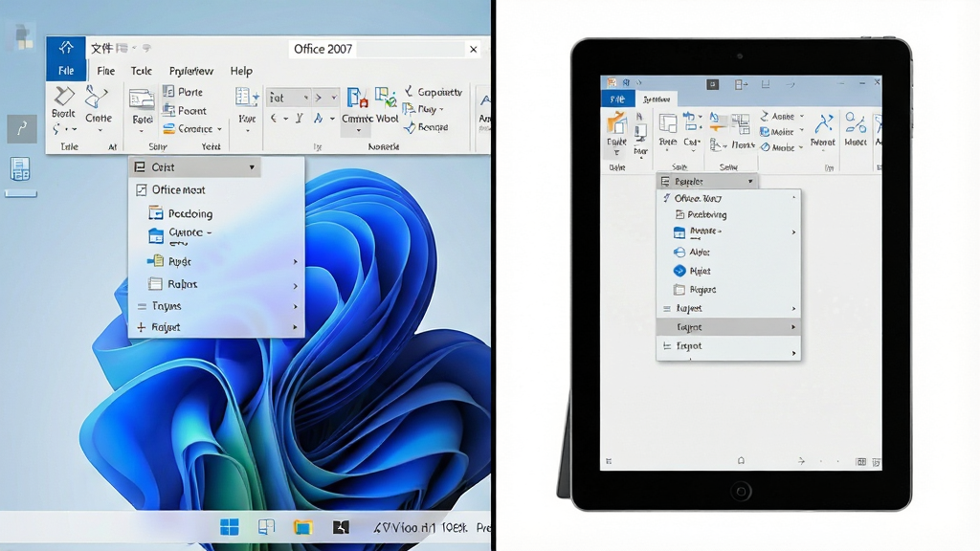
Task: Select the highlighted gray entry in the tablet menu
Action: click(728, 327)
